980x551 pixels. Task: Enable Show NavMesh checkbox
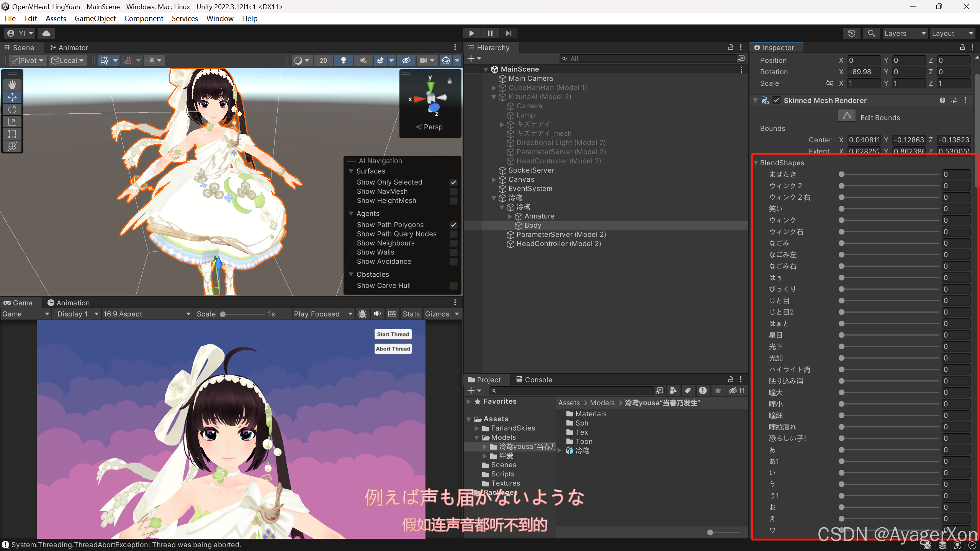(453, 192)
